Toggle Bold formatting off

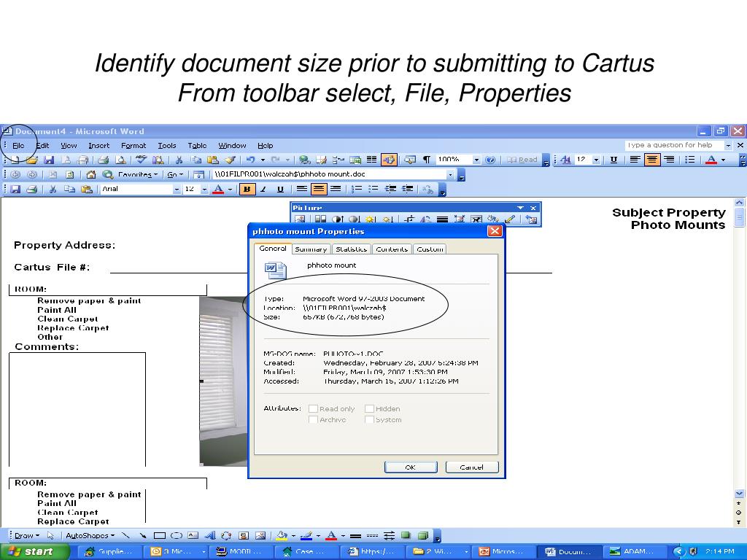pos(247,189)
